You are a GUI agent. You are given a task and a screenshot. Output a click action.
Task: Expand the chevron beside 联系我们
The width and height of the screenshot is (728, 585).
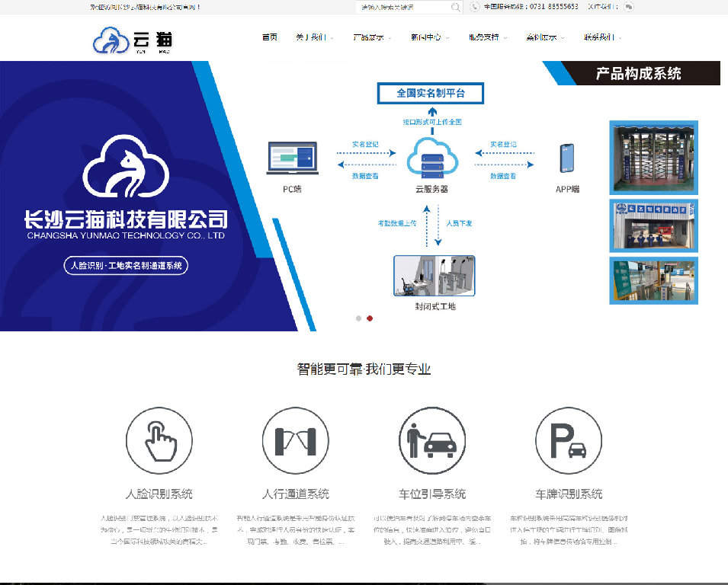(x=621, y=38)
